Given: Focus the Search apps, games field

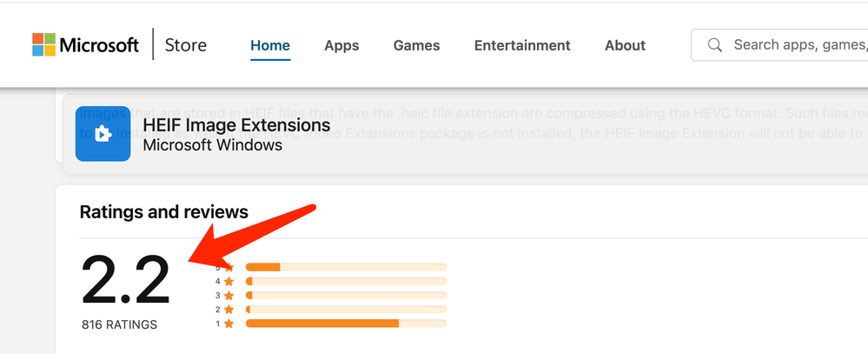Looking at the screenshot, I should tap(779, 45).
